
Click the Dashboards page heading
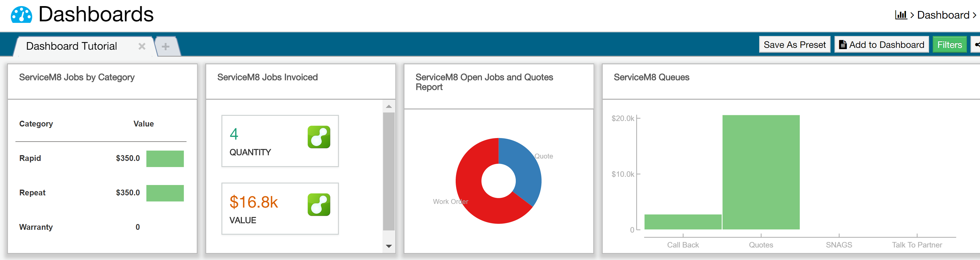[96, 14]
